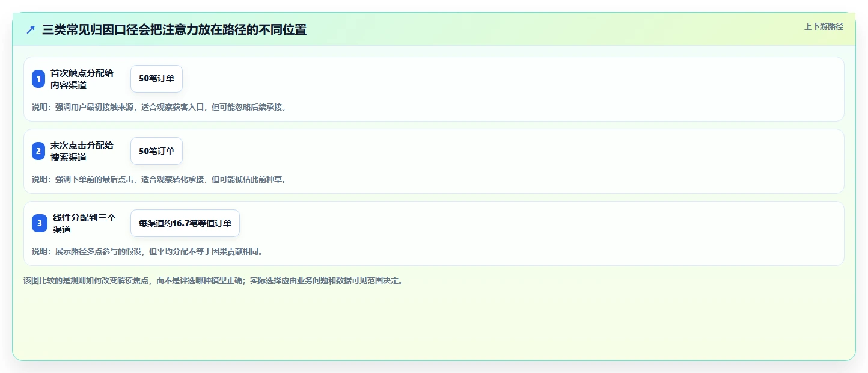
Task: Select the text 首次触点分配给内容渠道
Action: tap(82, 79)
